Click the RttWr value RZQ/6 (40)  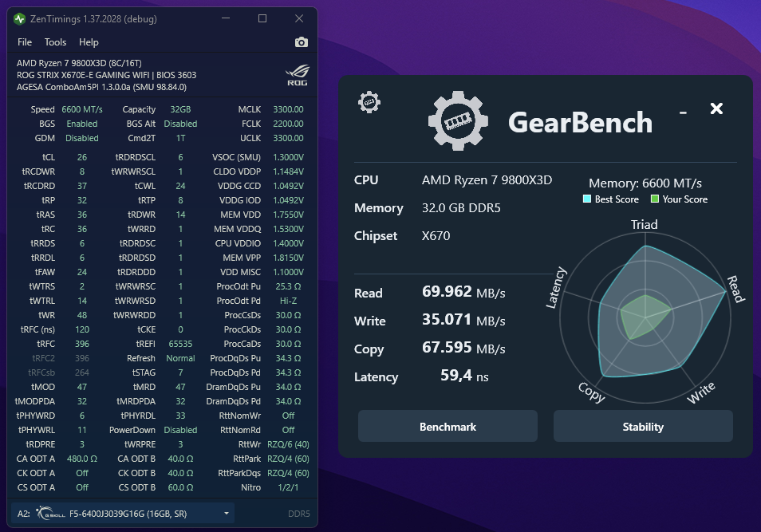pyautogui.click(x=288, y=444)
